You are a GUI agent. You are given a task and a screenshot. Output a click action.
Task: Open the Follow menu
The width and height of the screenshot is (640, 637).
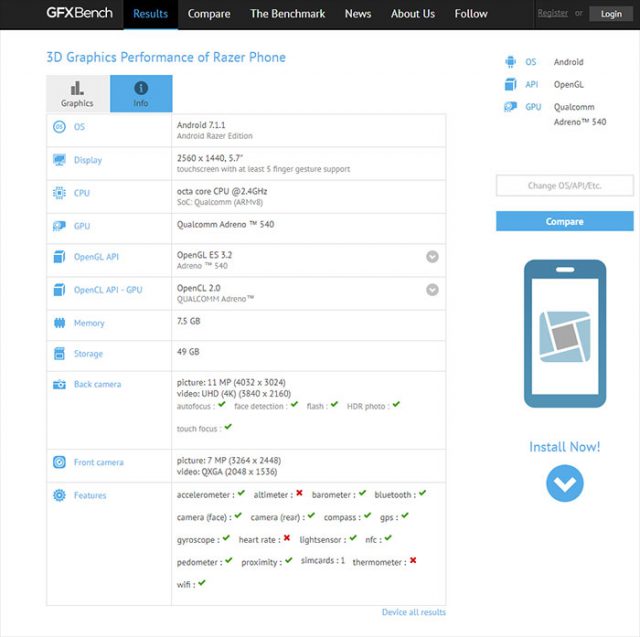471,14
